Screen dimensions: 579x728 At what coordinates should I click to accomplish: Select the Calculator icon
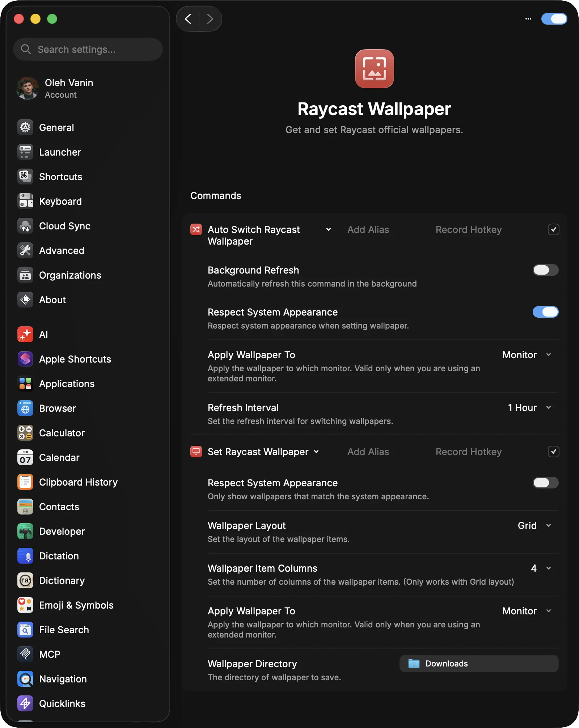pyautogui.click(x=25, y=433)
